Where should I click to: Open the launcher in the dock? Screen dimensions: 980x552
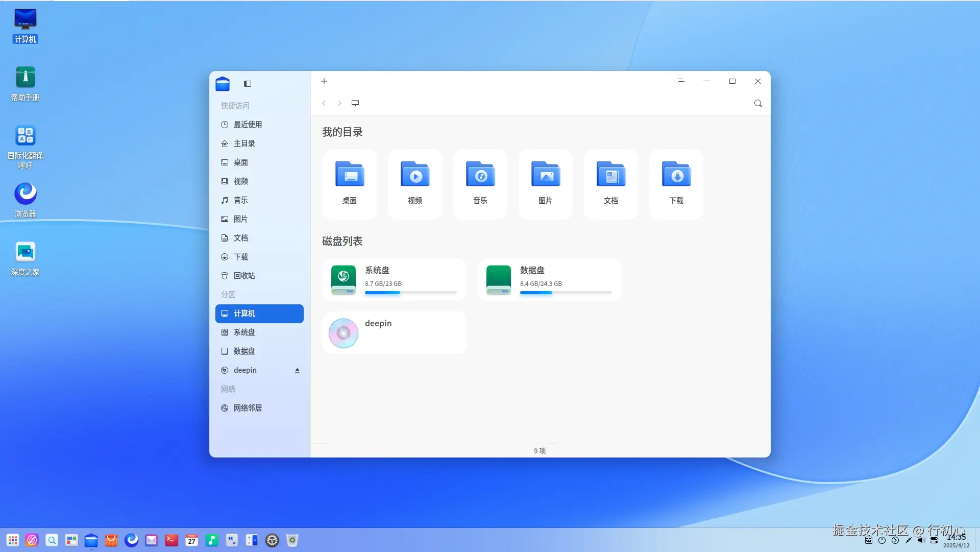tap(13, 540)
